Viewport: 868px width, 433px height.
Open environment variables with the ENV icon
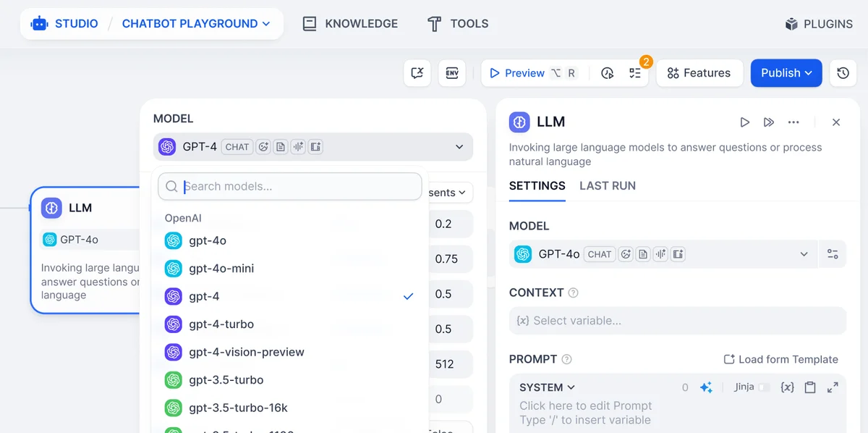452,73
